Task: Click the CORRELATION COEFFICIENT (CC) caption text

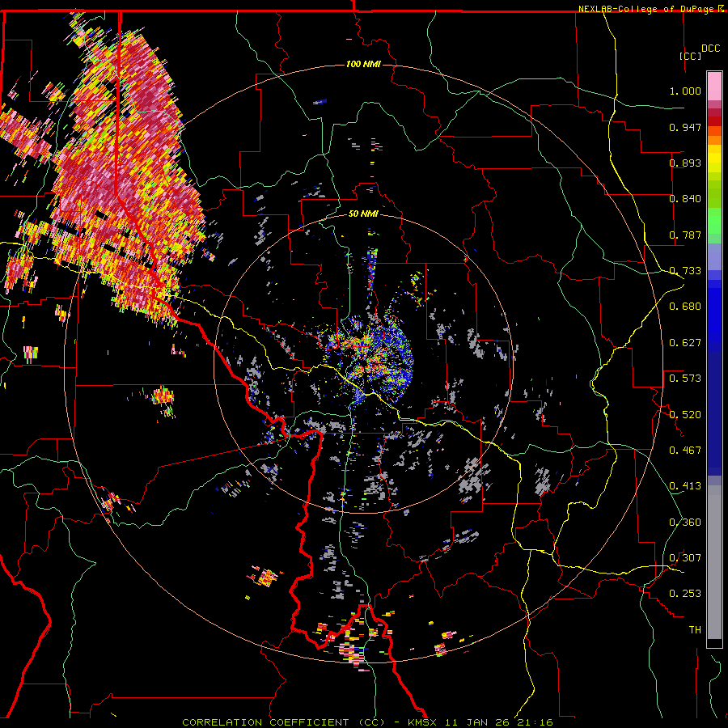Action: (283, 722)
